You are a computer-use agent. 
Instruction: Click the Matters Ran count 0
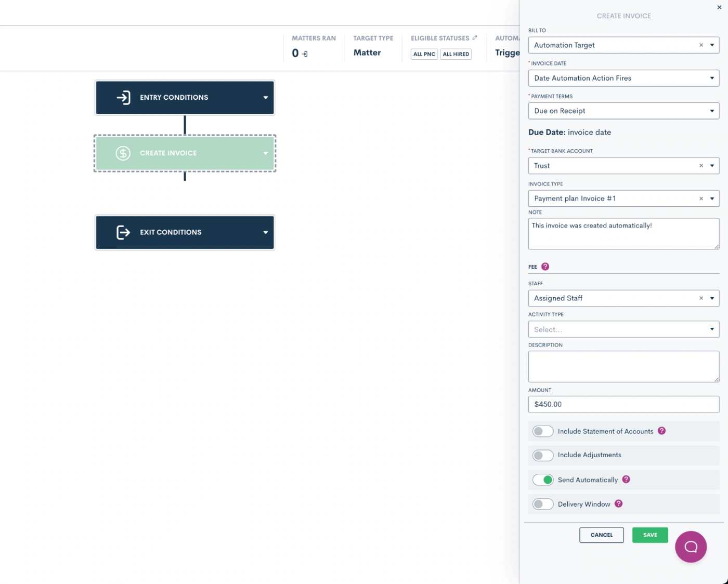(x=295, y=53)
